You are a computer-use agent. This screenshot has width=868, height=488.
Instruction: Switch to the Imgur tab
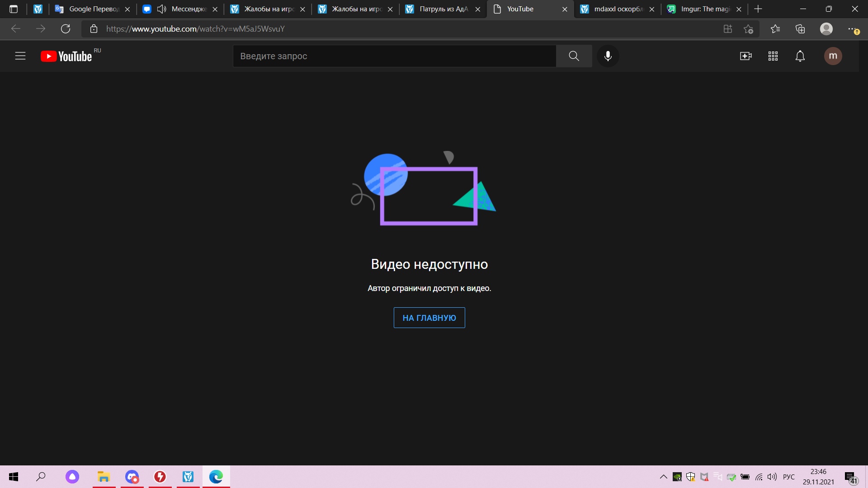[x=704, y=9]
